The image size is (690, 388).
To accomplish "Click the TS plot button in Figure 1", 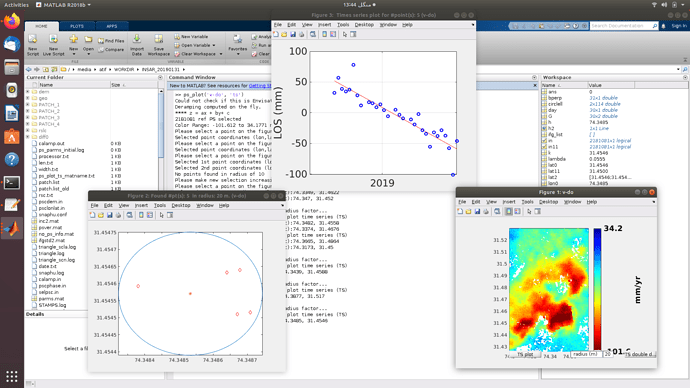I will tap(525, 354).
